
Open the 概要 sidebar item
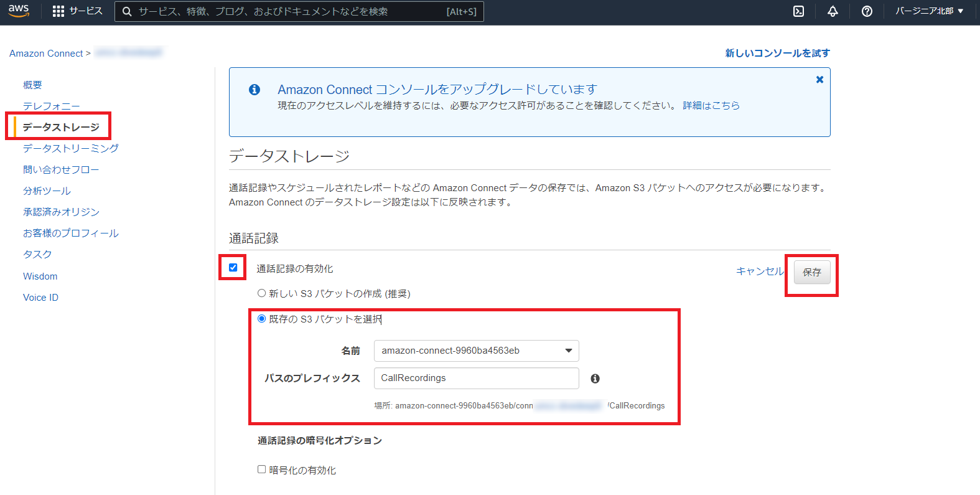(32, 85)
